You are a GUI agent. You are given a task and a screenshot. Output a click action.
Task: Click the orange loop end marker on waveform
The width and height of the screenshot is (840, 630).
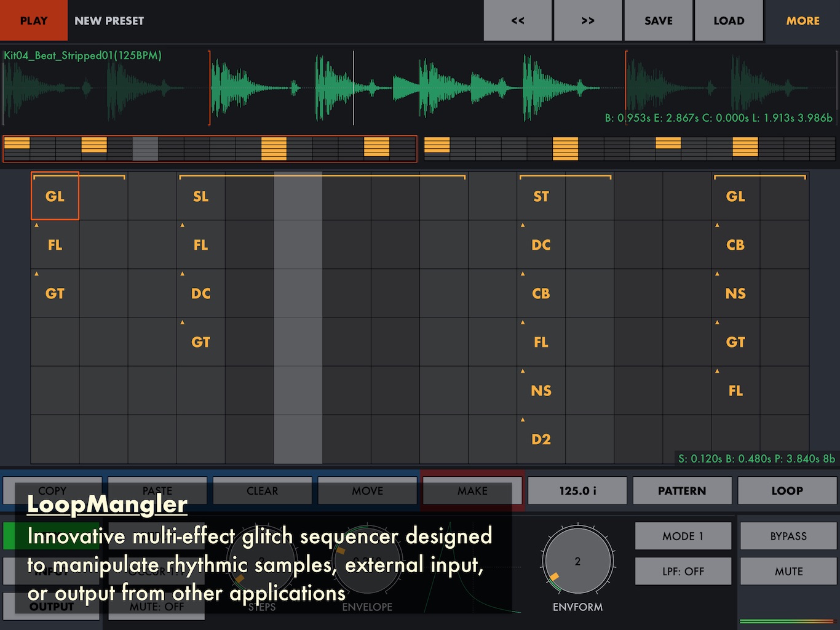click(x=626, y=88)
